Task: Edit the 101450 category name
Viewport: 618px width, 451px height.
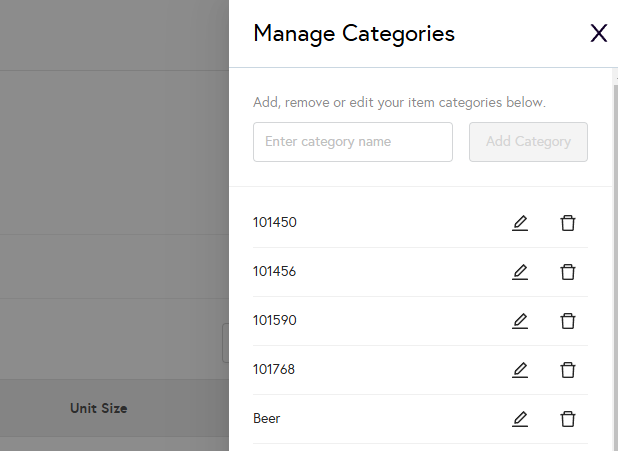Action: (520, 223)
